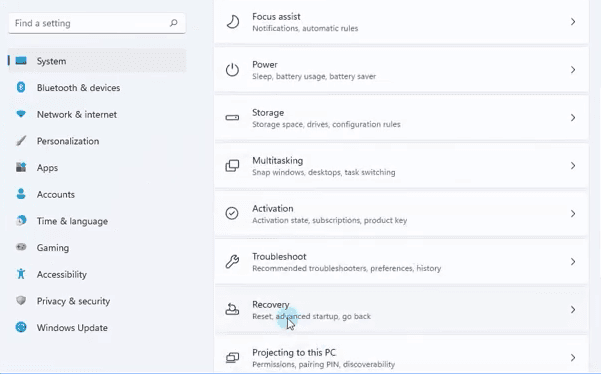This screenshot has width=601, height=374.
Task: Click the Power heading text
Action: [x=265, y=64]
